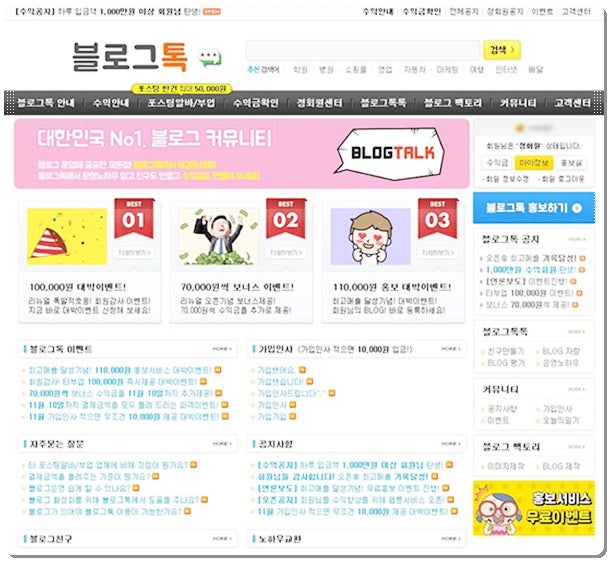This screenshot has height=561, width=610.
Task: Click into the search input field
Action: tap(363, 50)
